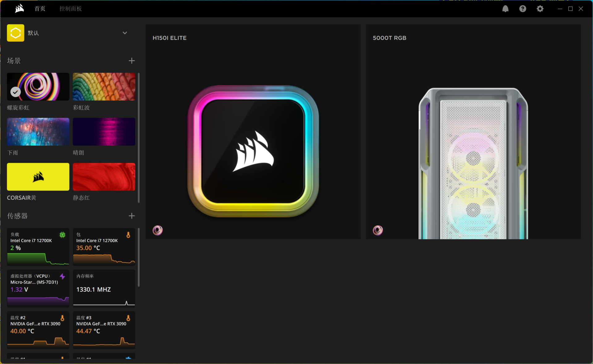This screenshot has width=593, height=364.
Task: Click the Corsair sails logo in top bar
Action: (x=19, y=8)
